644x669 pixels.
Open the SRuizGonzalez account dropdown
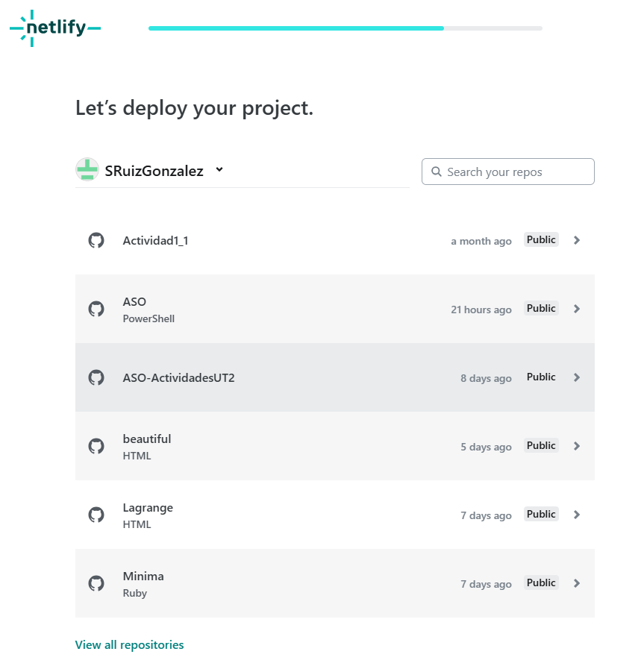(x=219, y=170)
